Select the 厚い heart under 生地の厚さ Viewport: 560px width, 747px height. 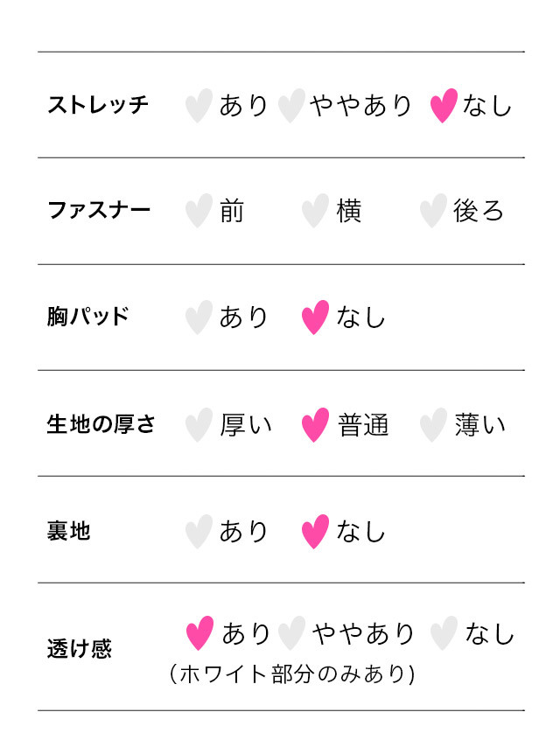coord(199,425)
